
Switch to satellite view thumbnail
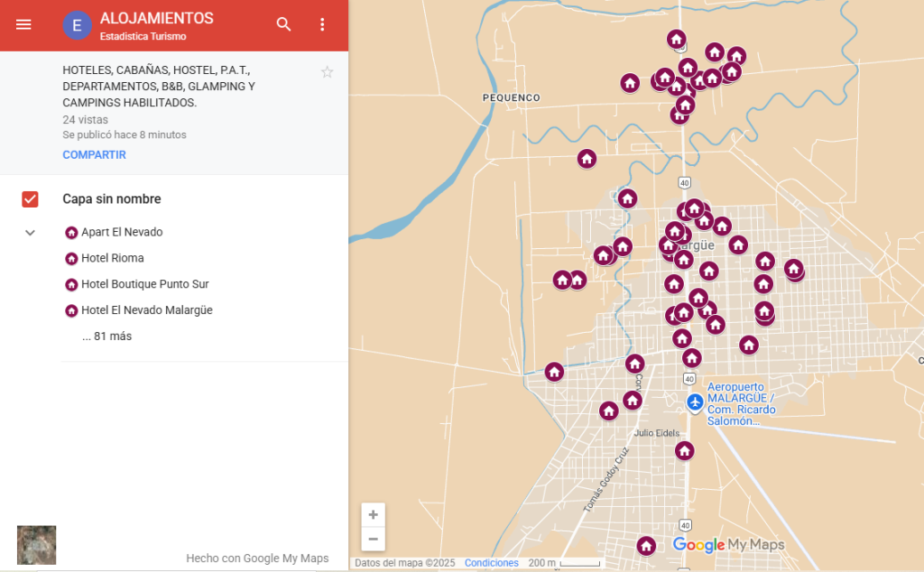(36, 545)
